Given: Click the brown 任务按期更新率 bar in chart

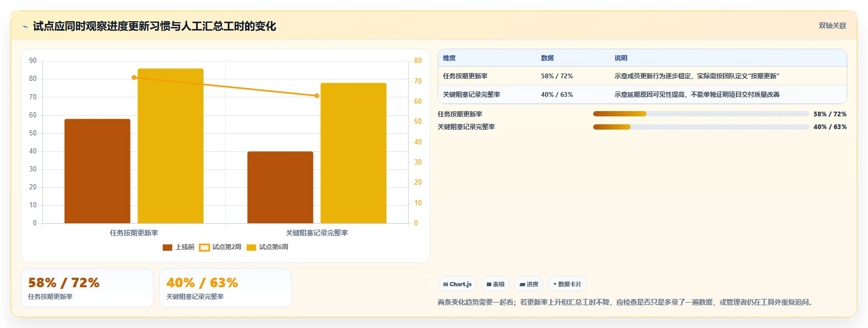Looking at the screenshot, I should 97,171.
